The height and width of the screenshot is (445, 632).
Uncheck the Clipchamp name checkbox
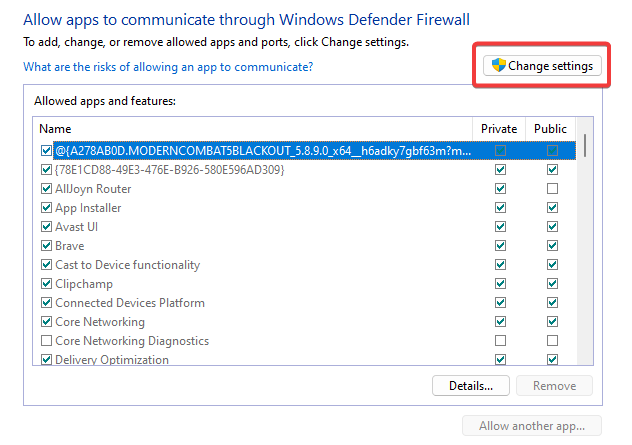[46, 284]
